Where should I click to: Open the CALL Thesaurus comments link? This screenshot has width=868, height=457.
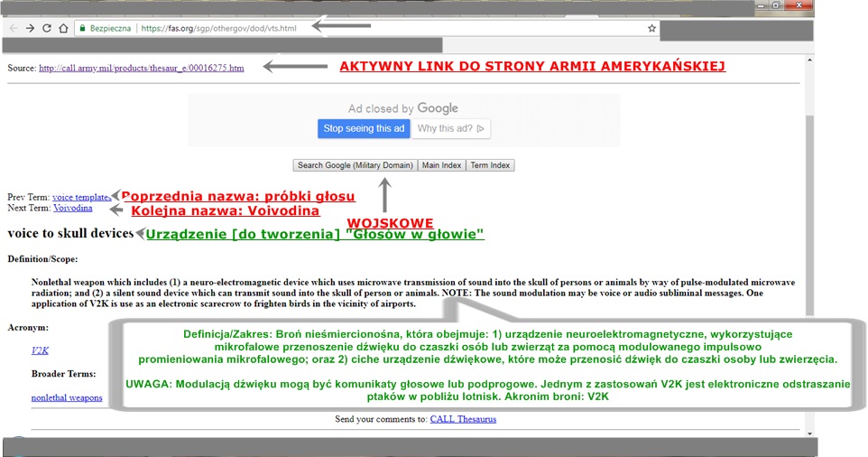[x=463, y=419]
